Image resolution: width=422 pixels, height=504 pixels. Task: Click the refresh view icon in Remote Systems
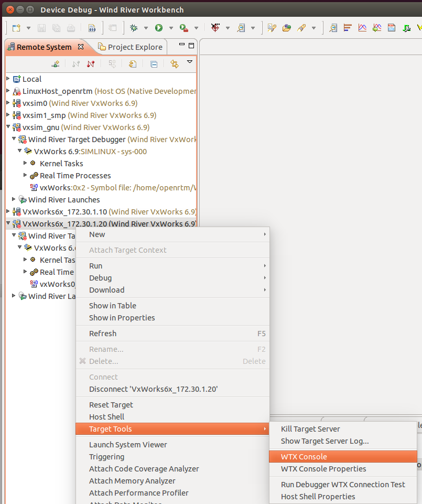tap(133, 64)
